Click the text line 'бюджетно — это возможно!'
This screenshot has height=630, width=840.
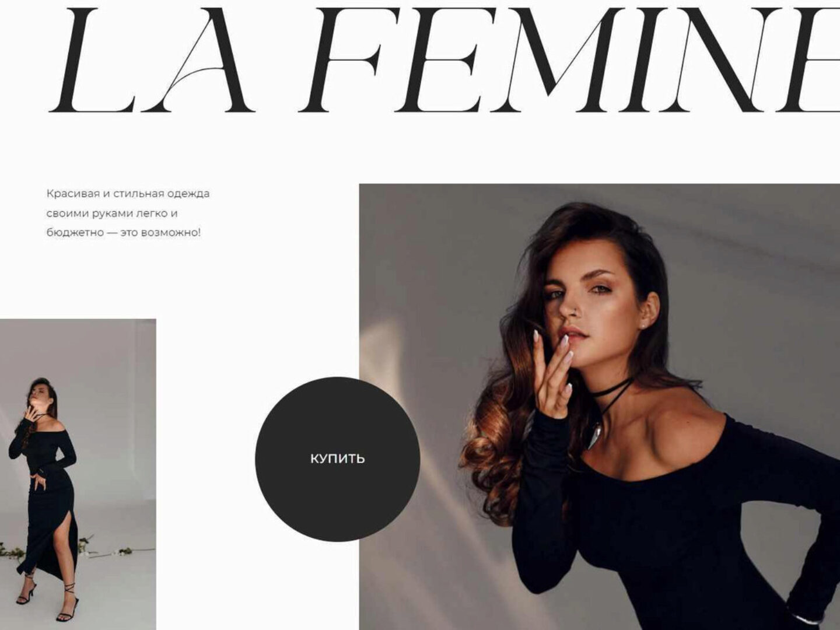pos(124,232)
